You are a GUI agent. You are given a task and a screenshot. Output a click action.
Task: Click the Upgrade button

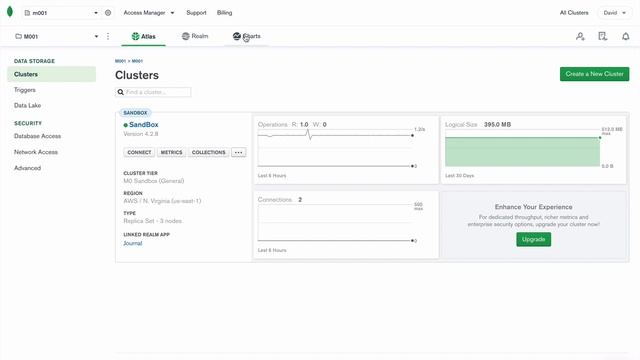coord(533,239)
